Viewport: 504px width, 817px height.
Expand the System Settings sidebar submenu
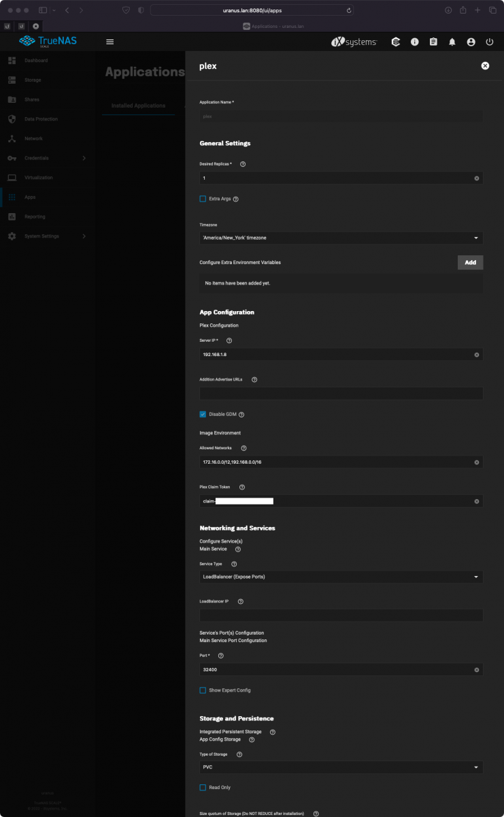(x=84, y=236)
